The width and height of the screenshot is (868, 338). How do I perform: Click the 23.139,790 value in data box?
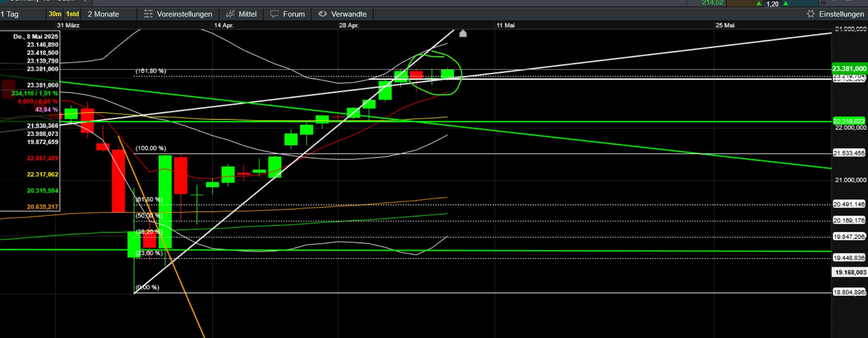[42, 61]
